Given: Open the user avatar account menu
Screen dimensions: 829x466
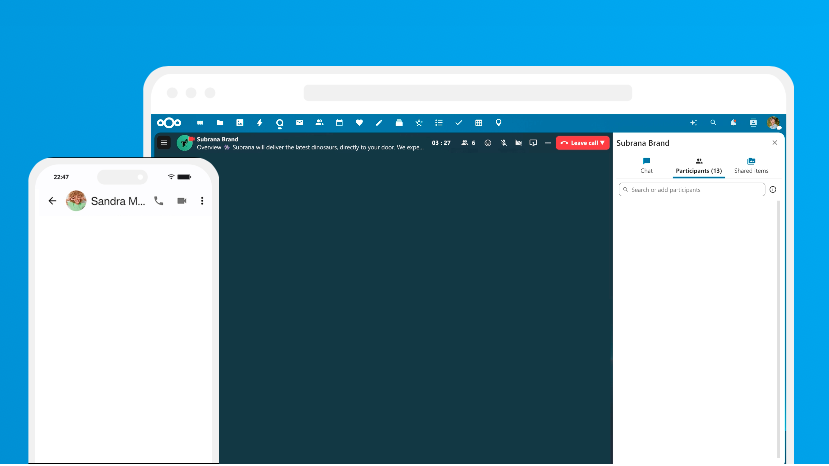Looking at the screenshot, I should (x=773, y=122).
